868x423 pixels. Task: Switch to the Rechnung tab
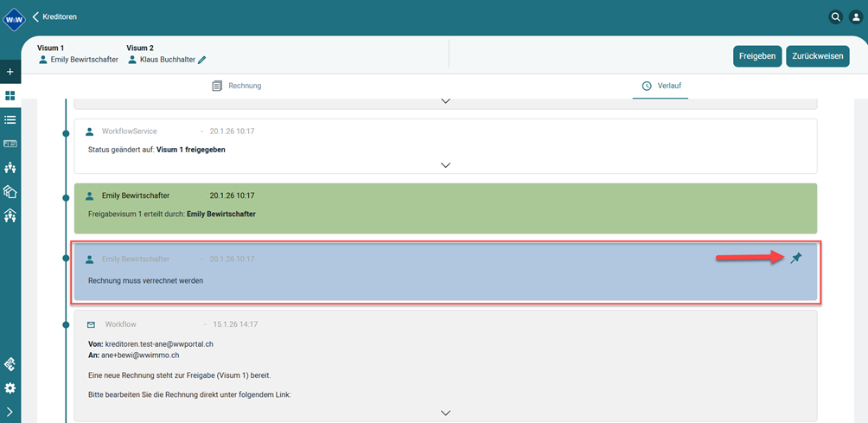coord(237,86)
